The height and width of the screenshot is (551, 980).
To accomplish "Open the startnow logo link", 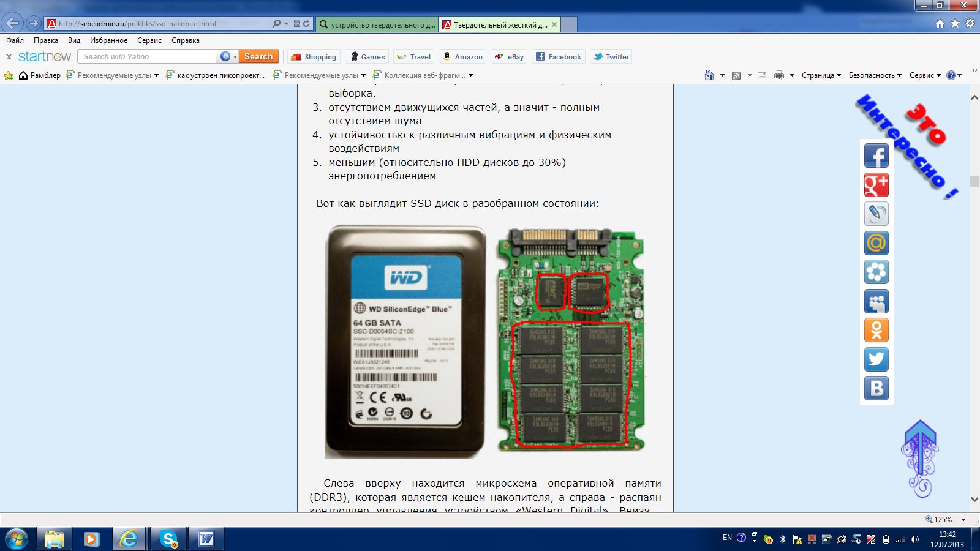I will point(45,56).
